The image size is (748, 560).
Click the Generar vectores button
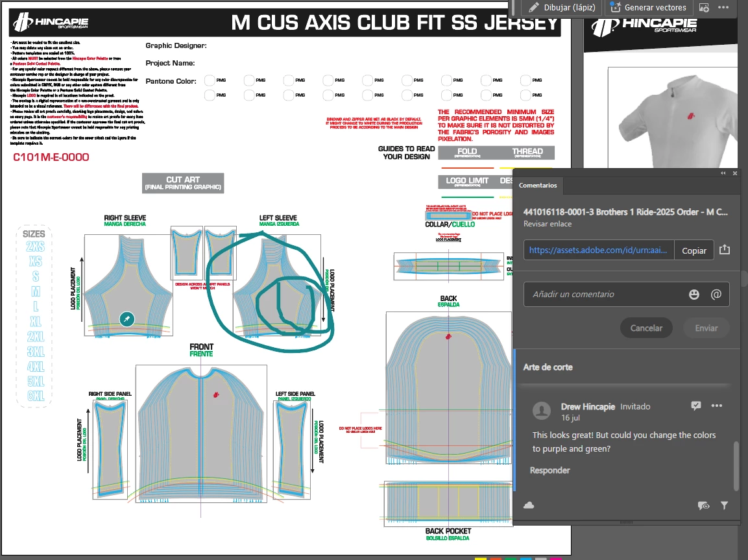(648, 8)
